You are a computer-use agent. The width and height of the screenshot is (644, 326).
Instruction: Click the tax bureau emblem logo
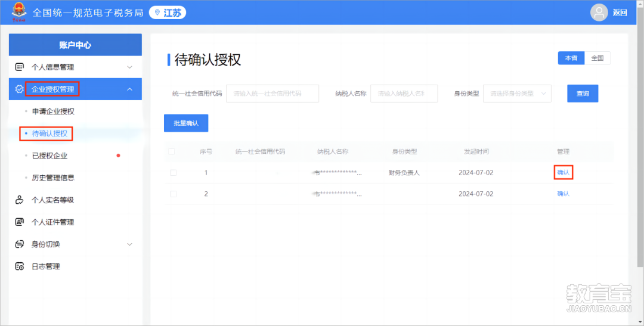tap(18, 12)
